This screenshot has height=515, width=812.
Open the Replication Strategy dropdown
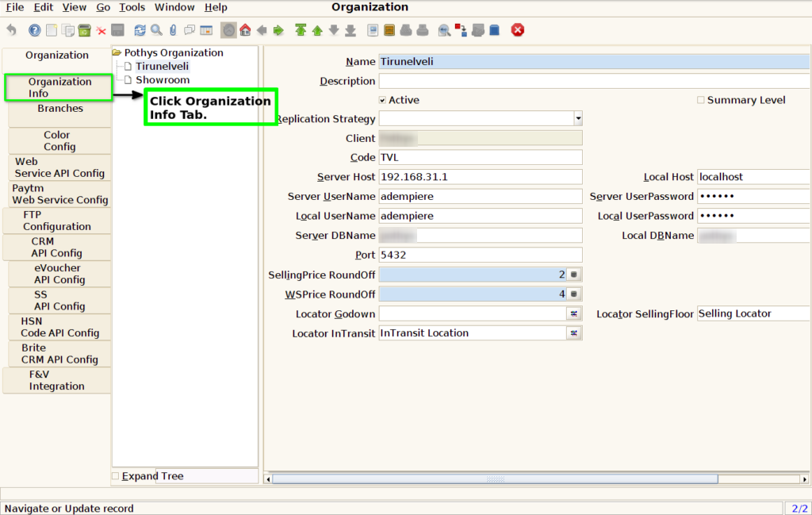[578, 119]
